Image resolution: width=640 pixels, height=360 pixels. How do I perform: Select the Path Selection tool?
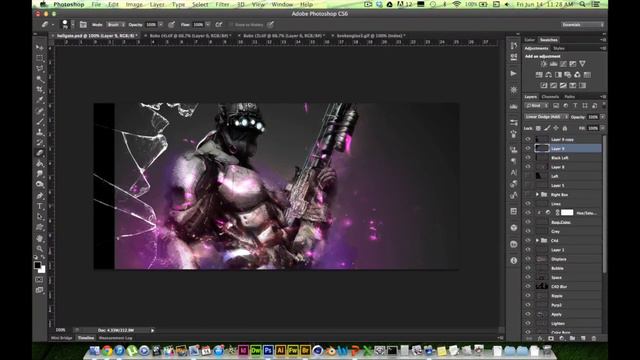click(40, 216)
